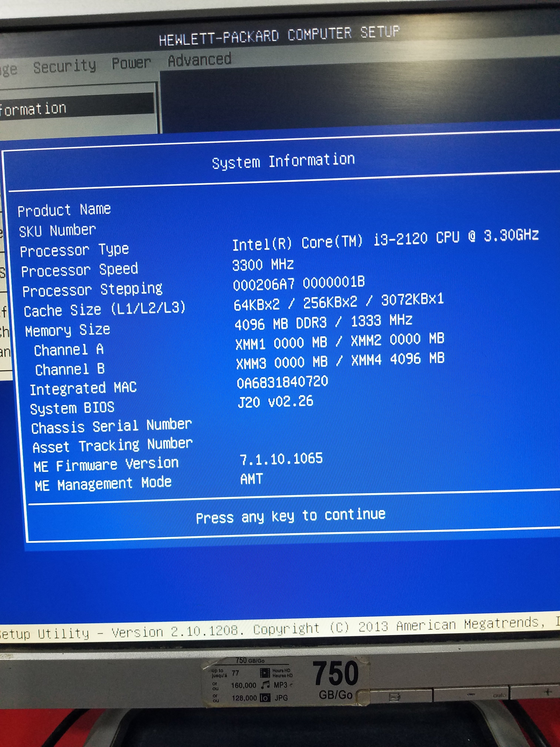This screenshot has width=560, height=747.
Task: Click the 'Press any key to continue' prompt
Action: point(291,516)
